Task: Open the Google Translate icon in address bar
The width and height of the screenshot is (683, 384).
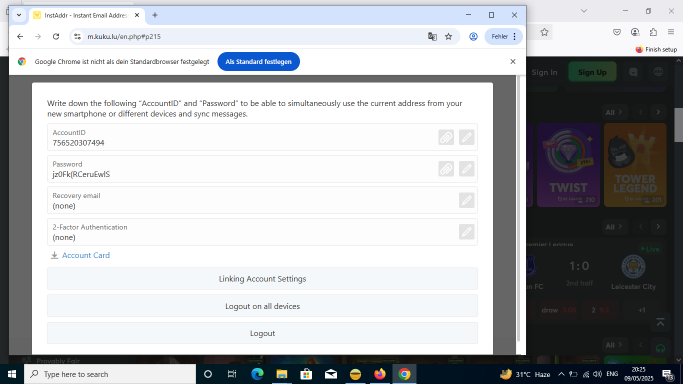Action: [432, 37]
